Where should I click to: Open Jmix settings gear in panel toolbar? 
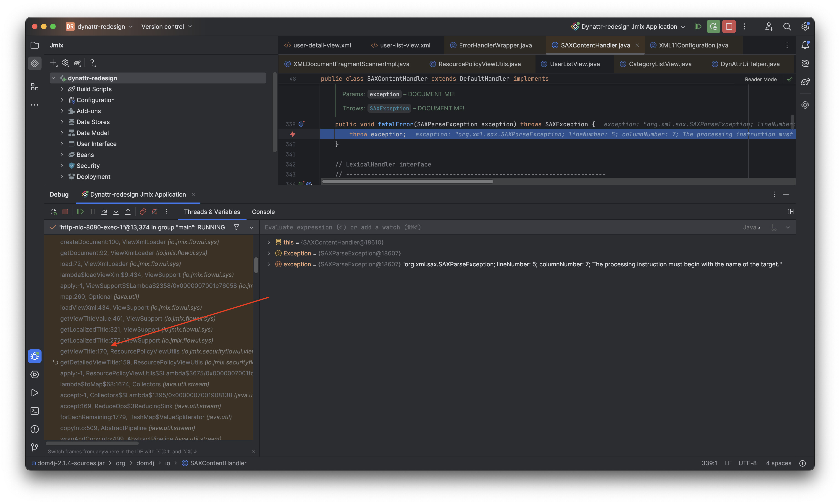(x=66, y=63)
